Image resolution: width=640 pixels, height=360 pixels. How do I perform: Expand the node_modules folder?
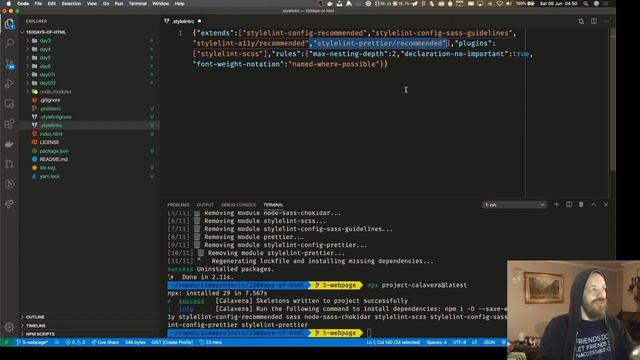(55, 91)
